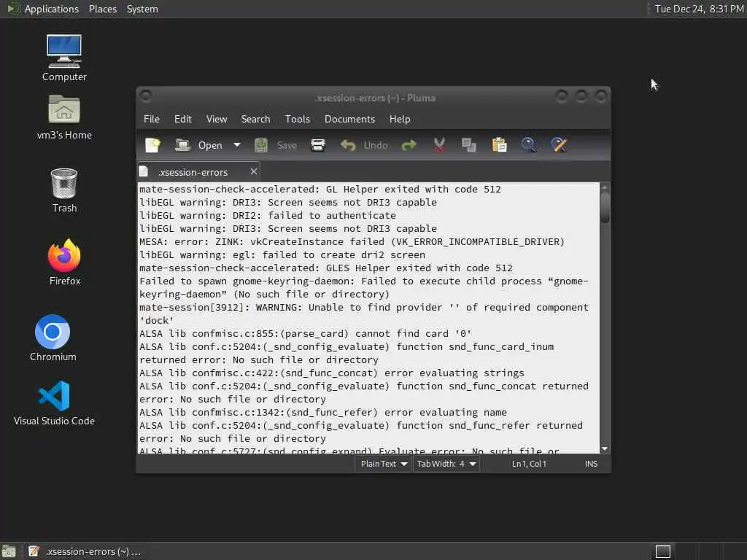Screen dimensions: 747x560
Task: Open the Documents menu
Action: point(349,119)
